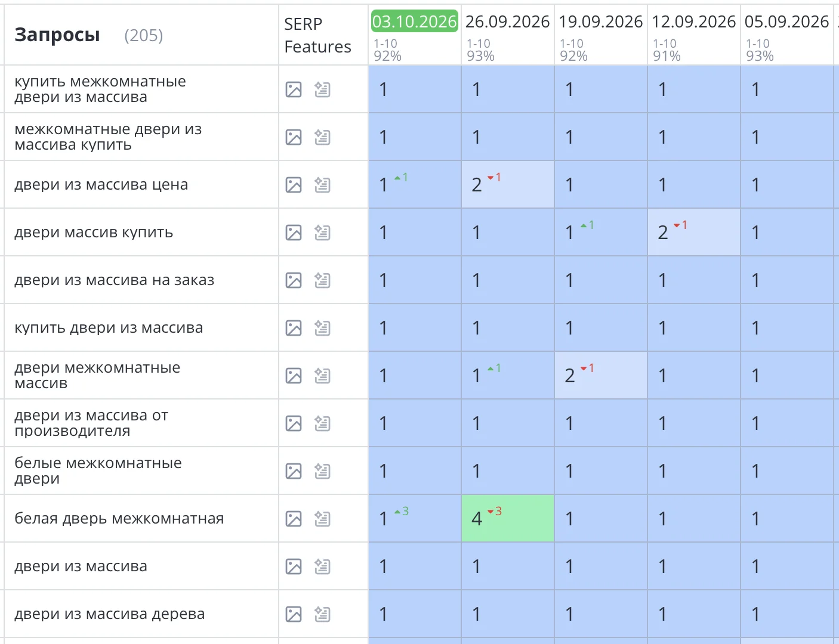This screenshot has height=644, width=839.
Task: Click image SERP icon for 'двери из массива' row
Action: tap(294, 566)
